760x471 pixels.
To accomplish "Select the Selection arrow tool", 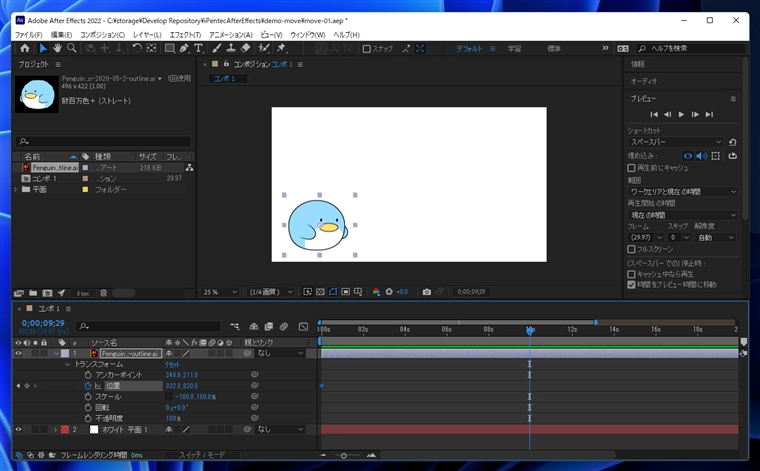I will (43, 48).
